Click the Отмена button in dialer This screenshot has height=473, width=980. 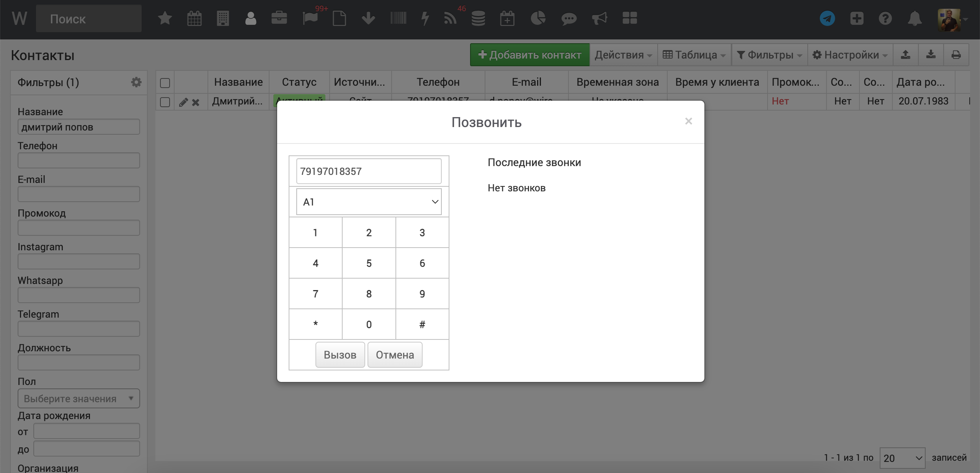pos(395,355)
